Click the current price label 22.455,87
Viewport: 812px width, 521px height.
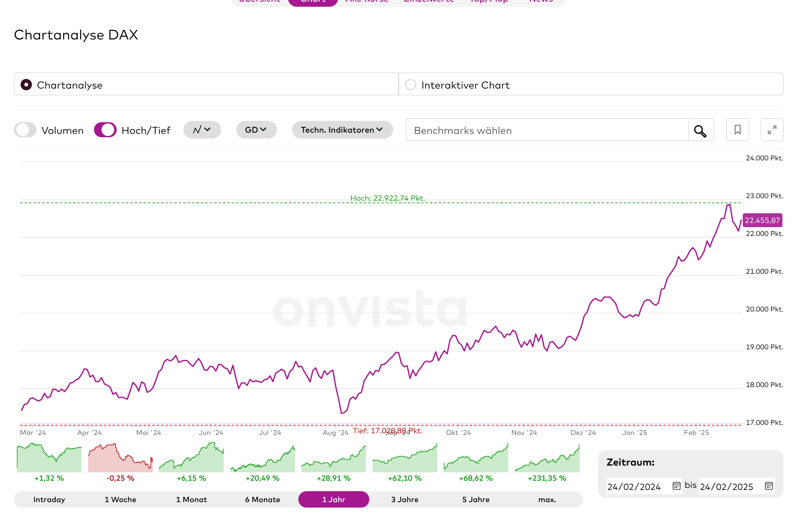762,220
